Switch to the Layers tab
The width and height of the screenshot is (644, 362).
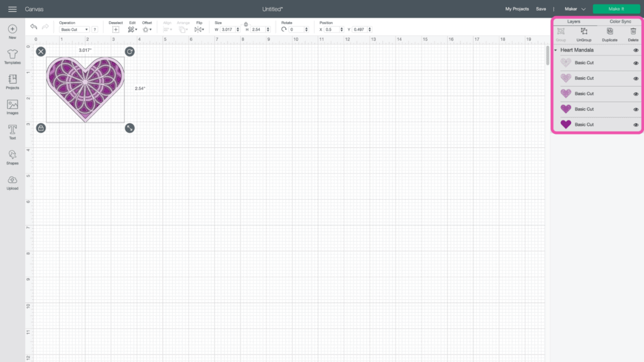click(x=574, y=21)
